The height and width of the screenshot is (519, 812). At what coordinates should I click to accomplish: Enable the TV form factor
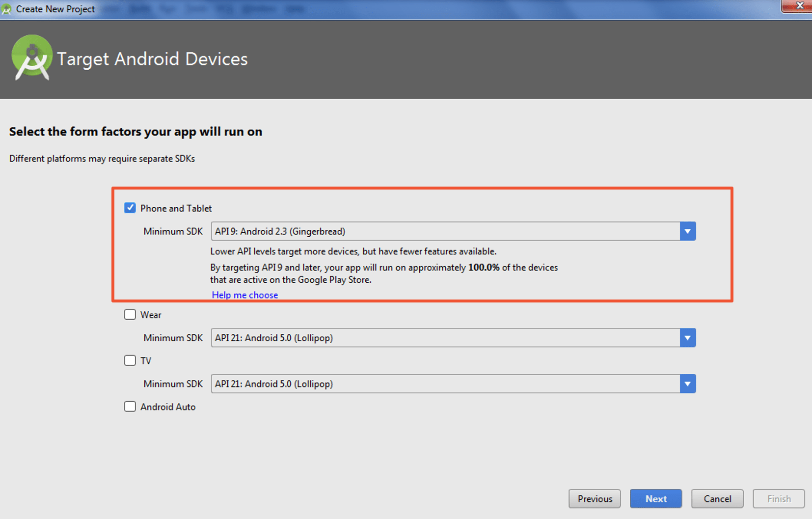pyautogui.click(x=130, y=360)
